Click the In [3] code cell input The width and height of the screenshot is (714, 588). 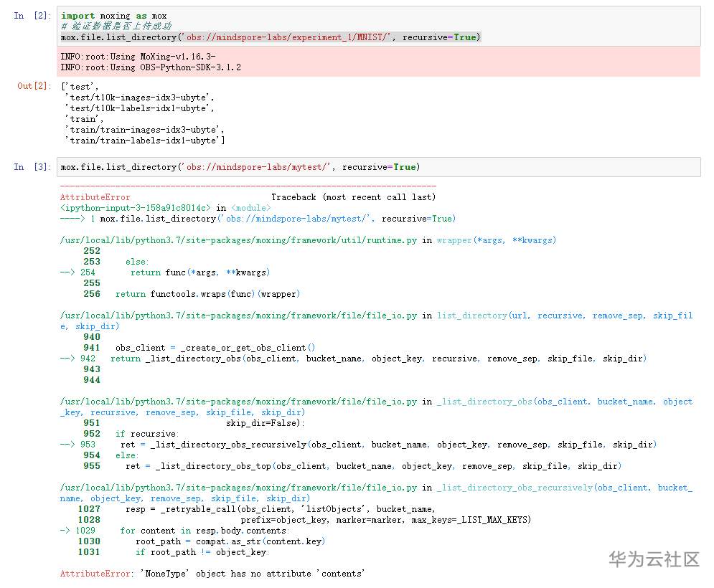(x=378, y=167)
